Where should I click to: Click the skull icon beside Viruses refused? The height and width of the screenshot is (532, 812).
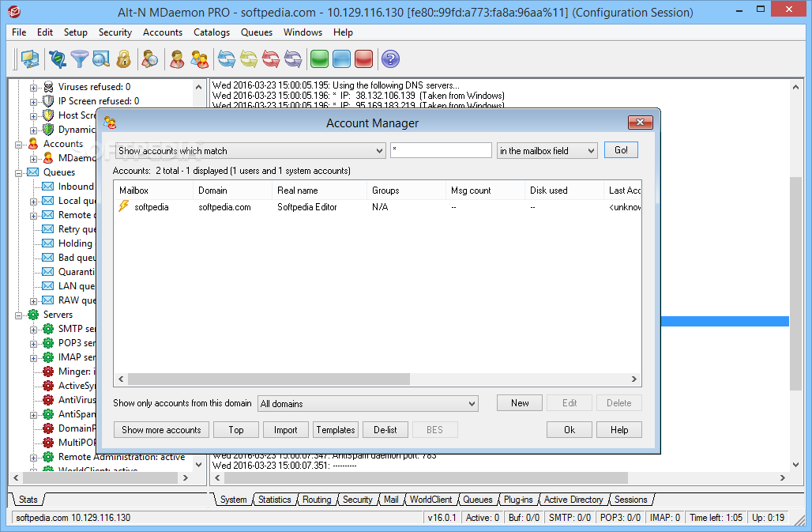[x=48, y=86]
